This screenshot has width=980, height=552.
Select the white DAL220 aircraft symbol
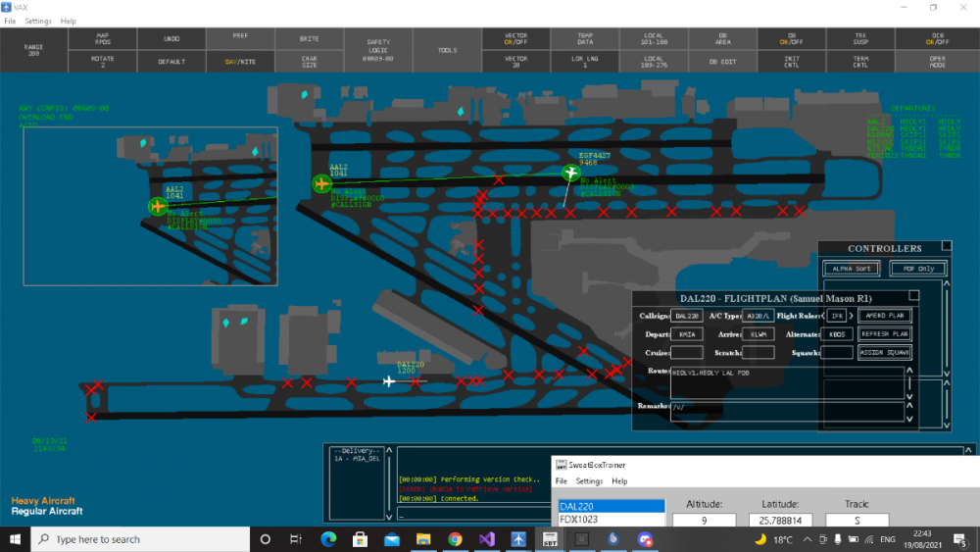(389, 381)
